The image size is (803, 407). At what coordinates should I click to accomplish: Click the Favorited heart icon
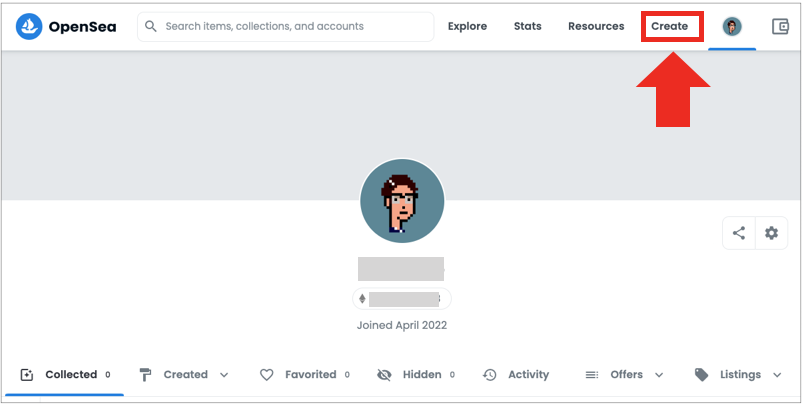266,375
